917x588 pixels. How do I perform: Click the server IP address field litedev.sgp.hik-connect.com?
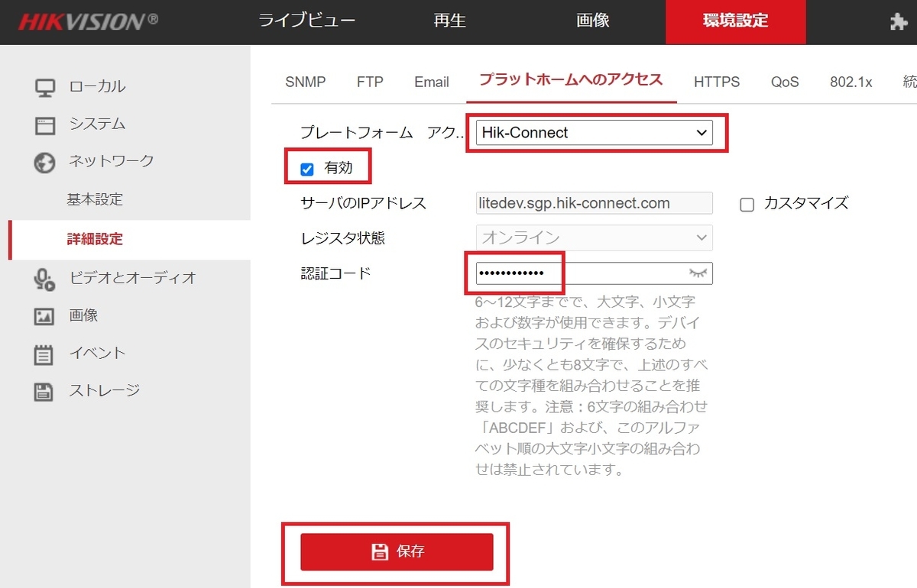tap(595, 203)
